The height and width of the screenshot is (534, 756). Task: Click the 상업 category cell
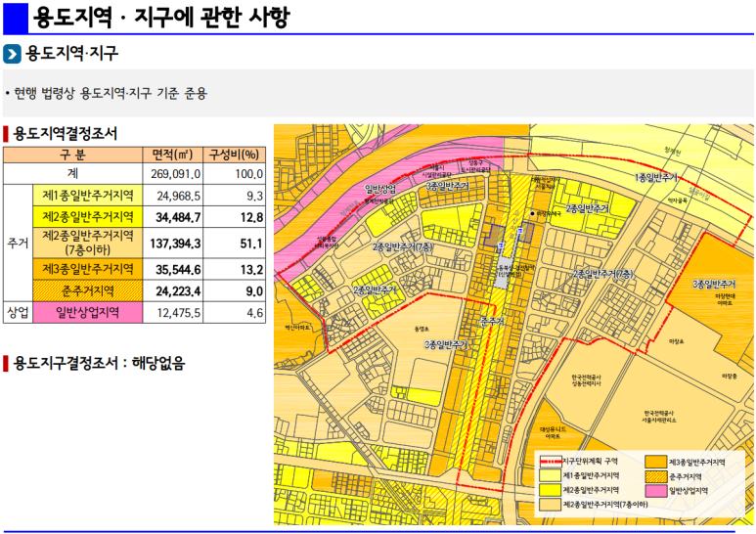(18, 312)
